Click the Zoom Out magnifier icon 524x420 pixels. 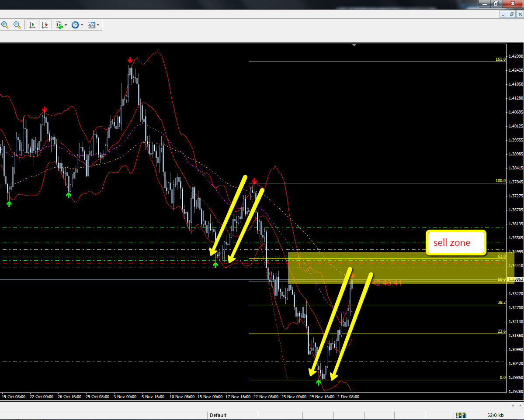(17, 25)
